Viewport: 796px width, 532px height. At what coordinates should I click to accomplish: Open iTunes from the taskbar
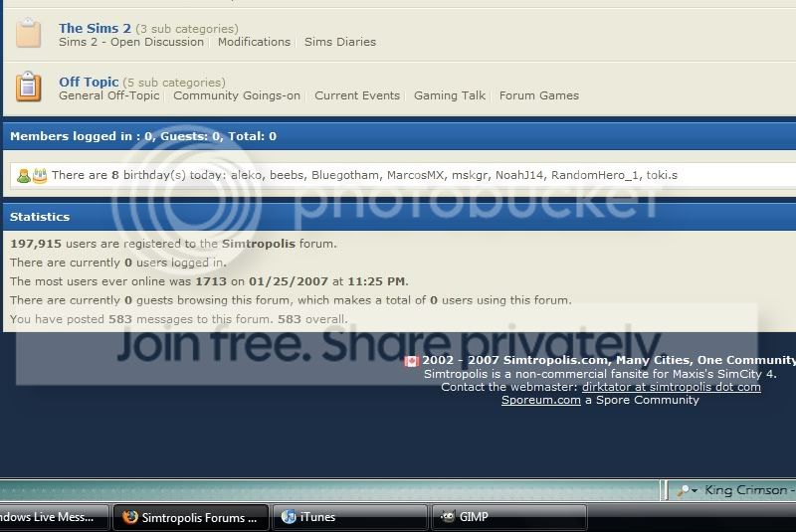pyautogui.click(x=350, y=517)
